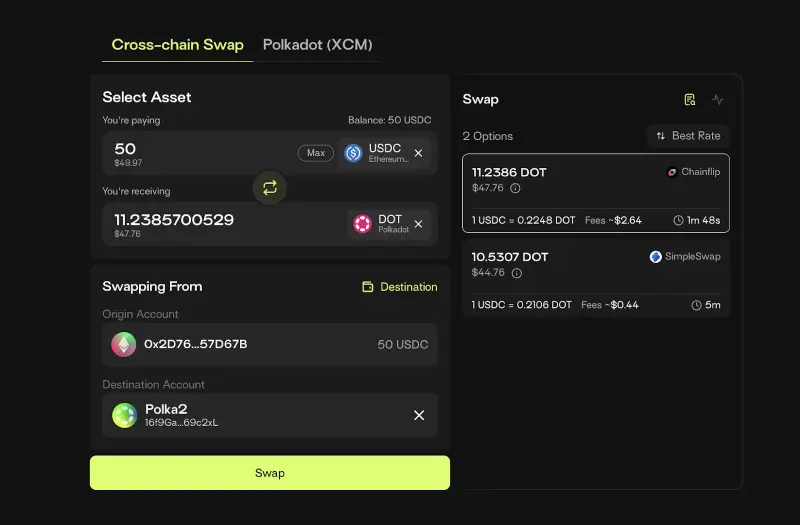Remove the DOT receiving asset
The image size is (800, 525).
[x=418, y=224]
